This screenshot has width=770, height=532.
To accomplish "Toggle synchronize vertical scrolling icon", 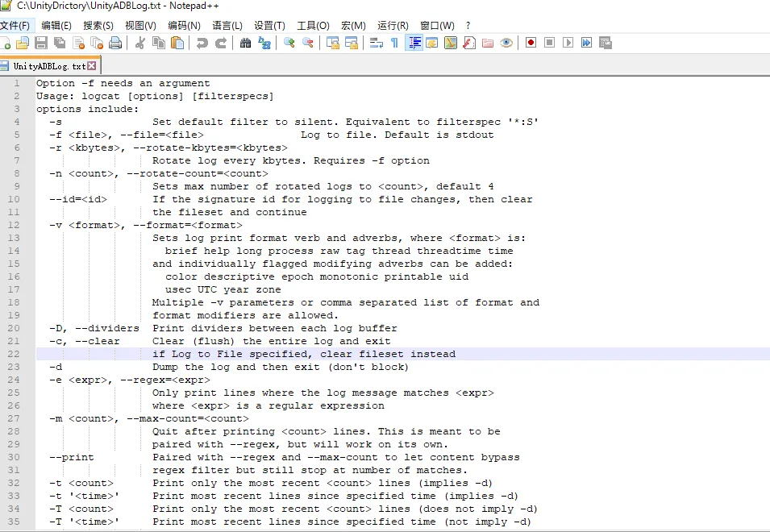I will pyautogui.click(x=333, y=44).
